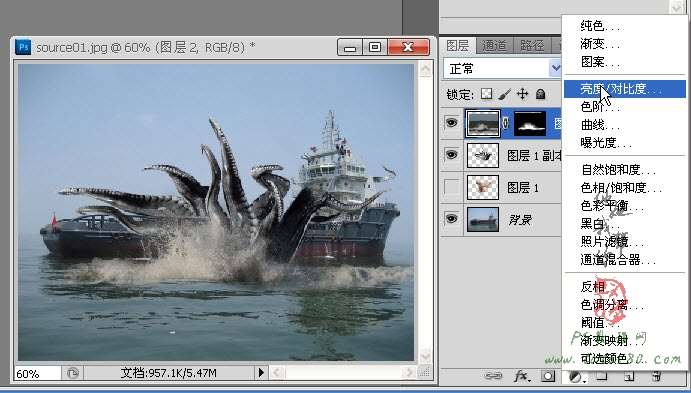
Task: Click vertical scrollbar down arrow in document
Action: (425, 356)
